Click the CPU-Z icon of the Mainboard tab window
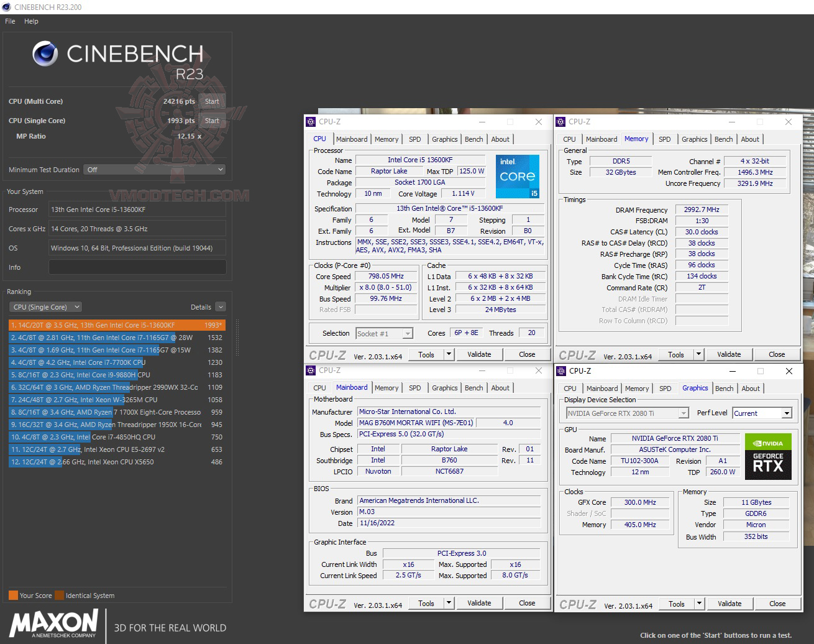This screenshot has height=644, width=814. pyautogui.click(x=311, y=370)
